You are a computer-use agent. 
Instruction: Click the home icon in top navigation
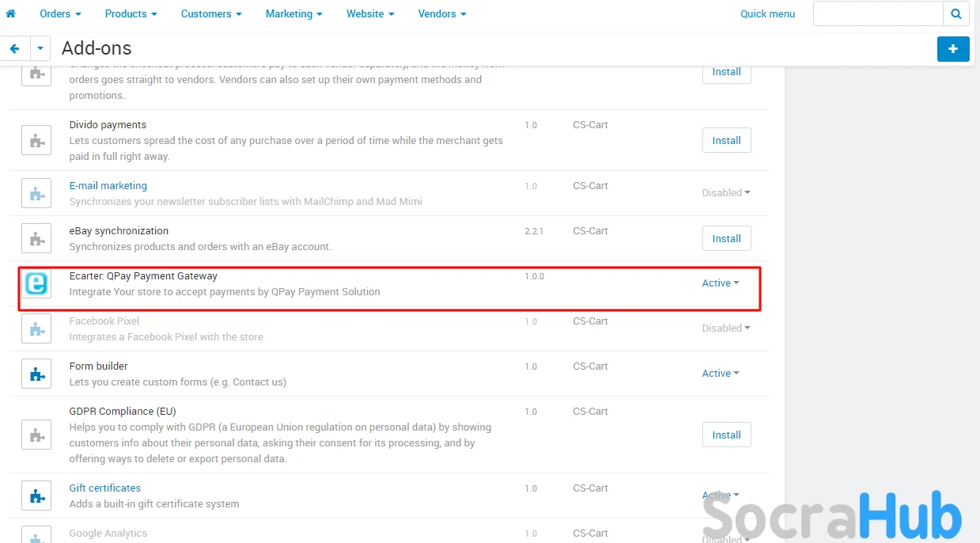(x=11, y=13)
